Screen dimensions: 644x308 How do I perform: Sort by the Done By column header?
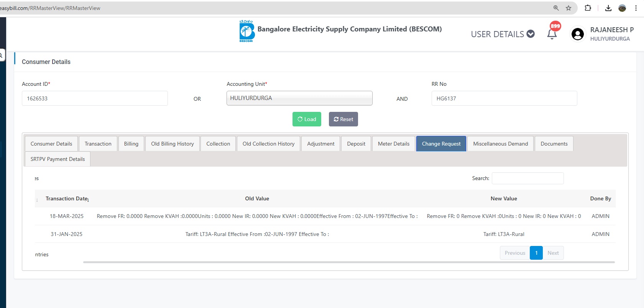click(x=601, y=198)
